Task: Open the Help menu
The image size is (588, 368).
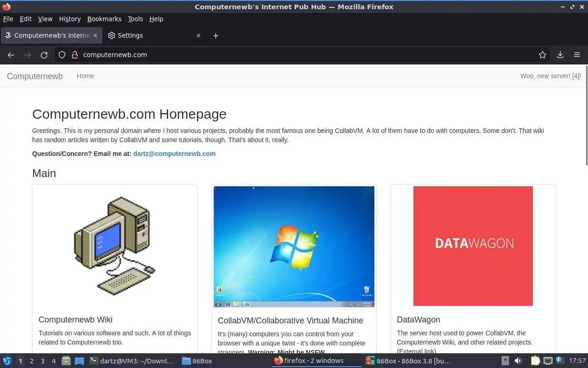Action: [x=156, y=19]
